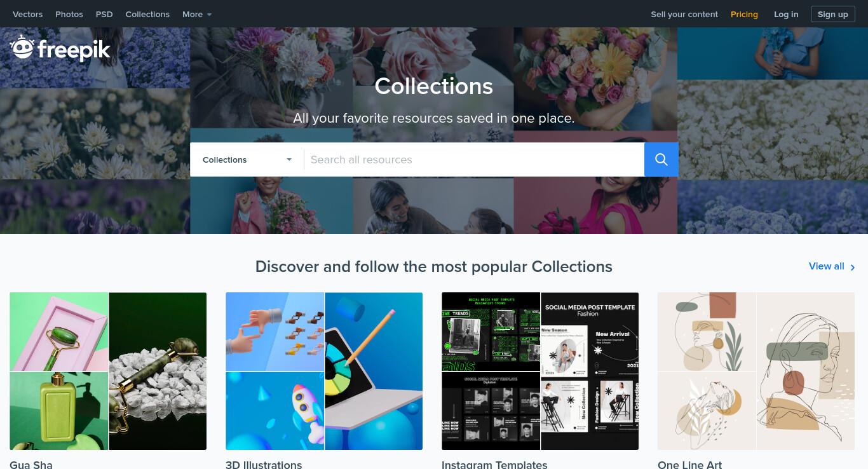Click the View all collections link

pyautogui.click(x=826, y=266)
